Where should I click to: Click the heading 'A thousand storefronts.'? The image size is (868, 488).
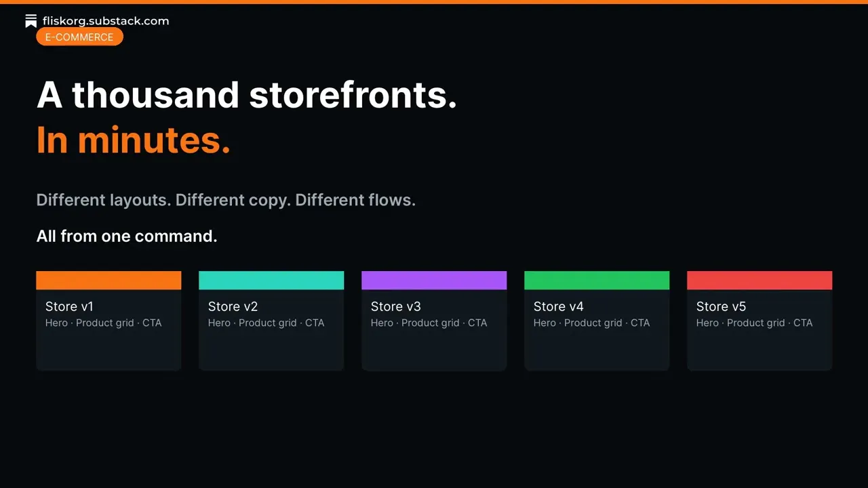[x=247, y=95]
